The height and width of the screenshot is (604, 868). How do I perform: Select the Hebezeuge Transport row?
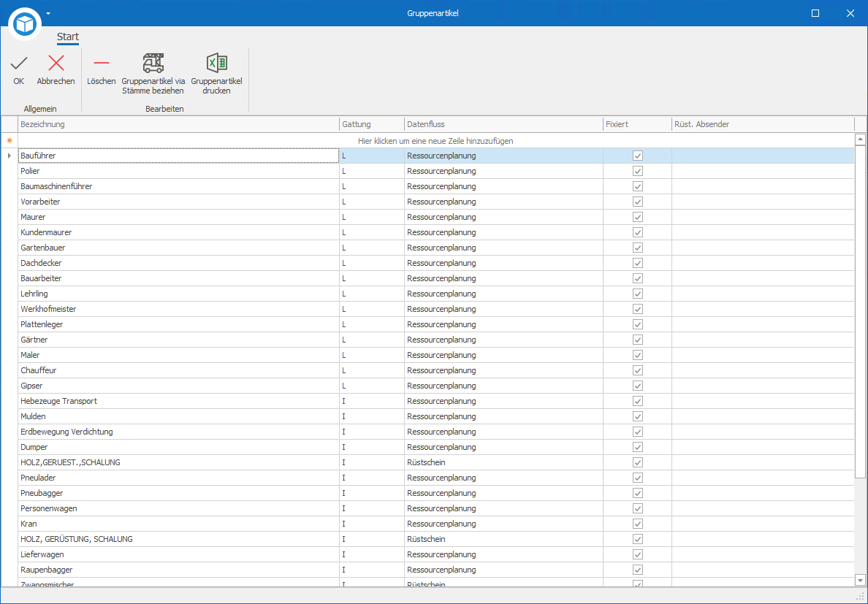click(436, 401)
